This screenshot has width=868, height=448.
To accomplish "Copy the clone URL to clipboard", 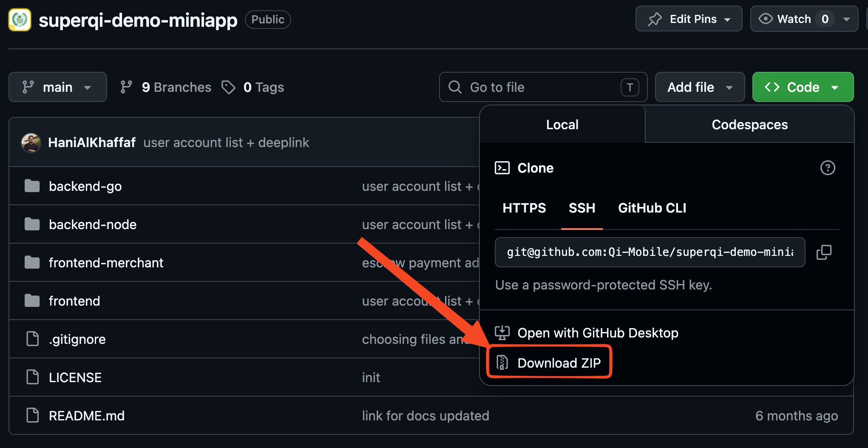I will coord(824,252).
